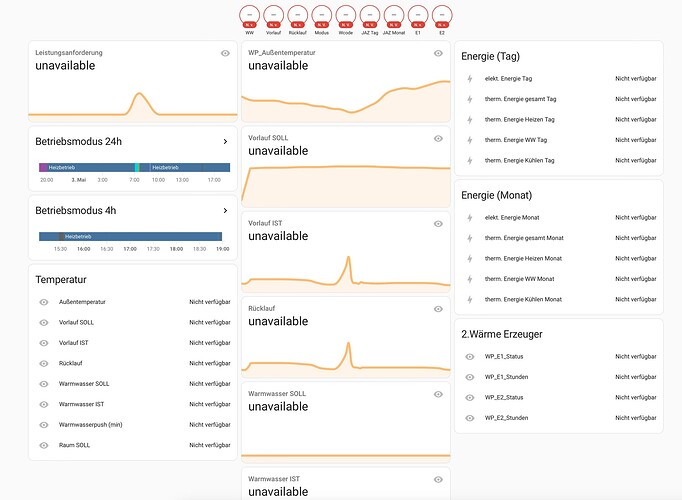
Task: Click teal segment in Betriebsmodus 24h timeline
Action: tap(137, 167)
